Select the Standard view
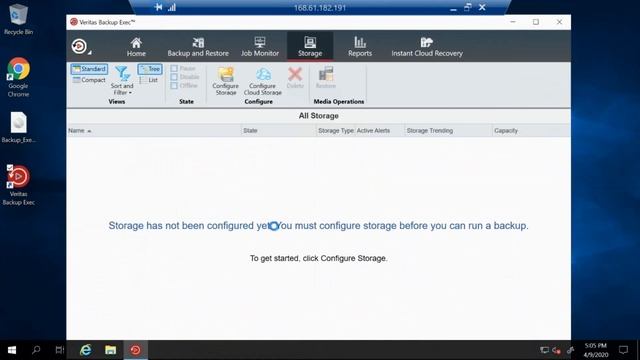This screenshot has width=640, height=360. [89, 69]
